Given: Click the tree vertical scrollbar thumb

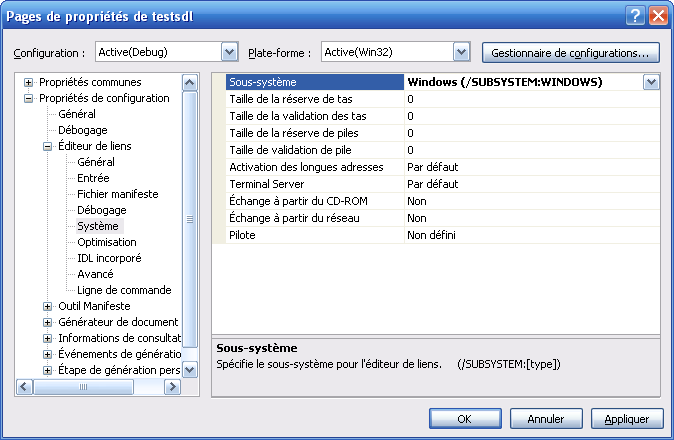Looking at the screenshot, I should tap(190, 219).
